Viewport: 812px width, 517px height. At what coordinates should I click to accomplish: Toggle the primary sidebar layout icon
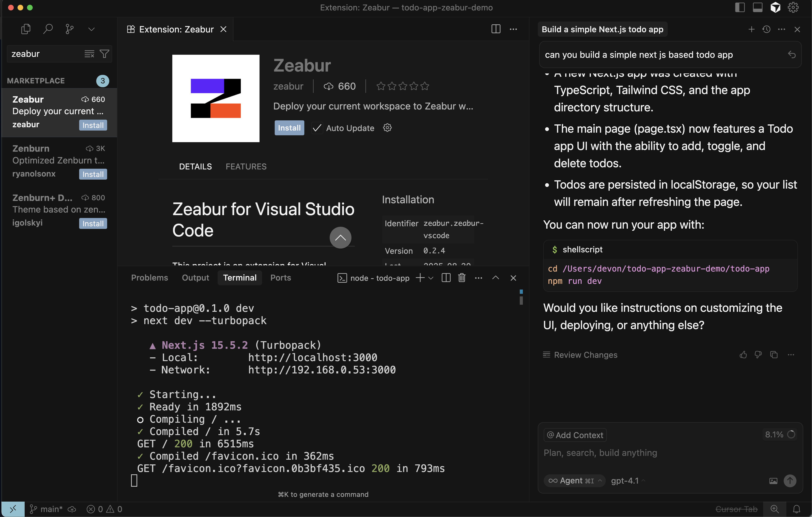pyautogui.click(x=740, y=7)
